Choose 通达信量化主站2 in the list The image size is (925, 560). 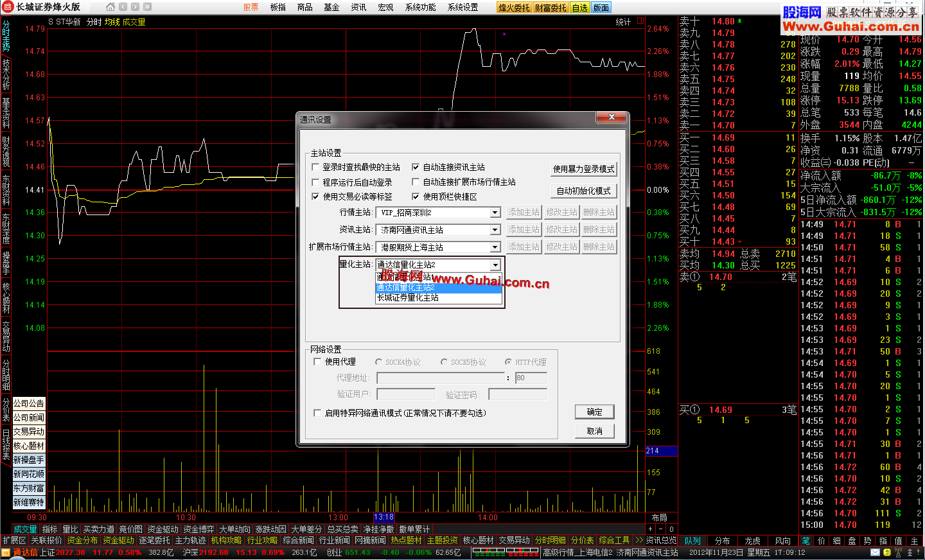(439, 288)
